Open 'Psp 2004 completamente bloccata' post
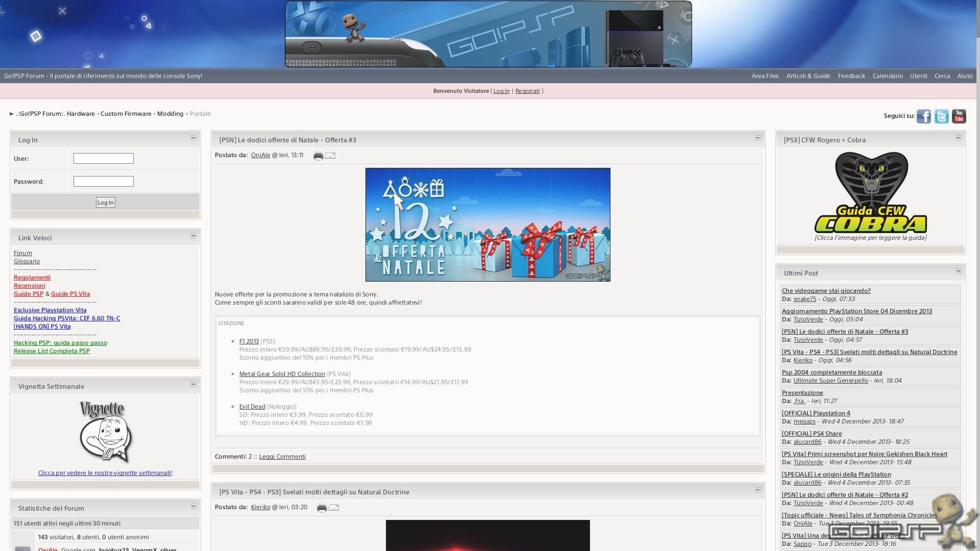The width and height of the screenshot is (980, 551). [832, 372]
